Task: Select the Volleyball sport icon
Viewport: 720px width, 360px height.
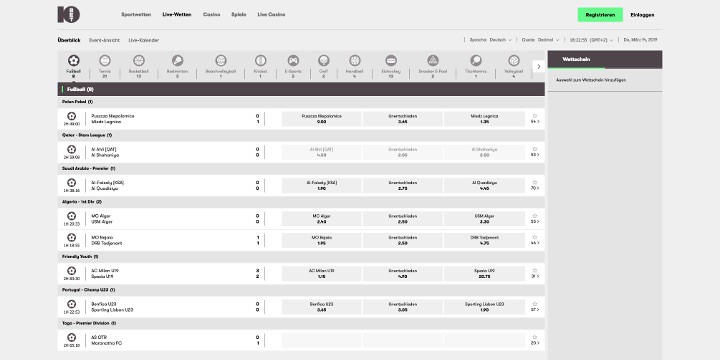Action: point(514,60)
